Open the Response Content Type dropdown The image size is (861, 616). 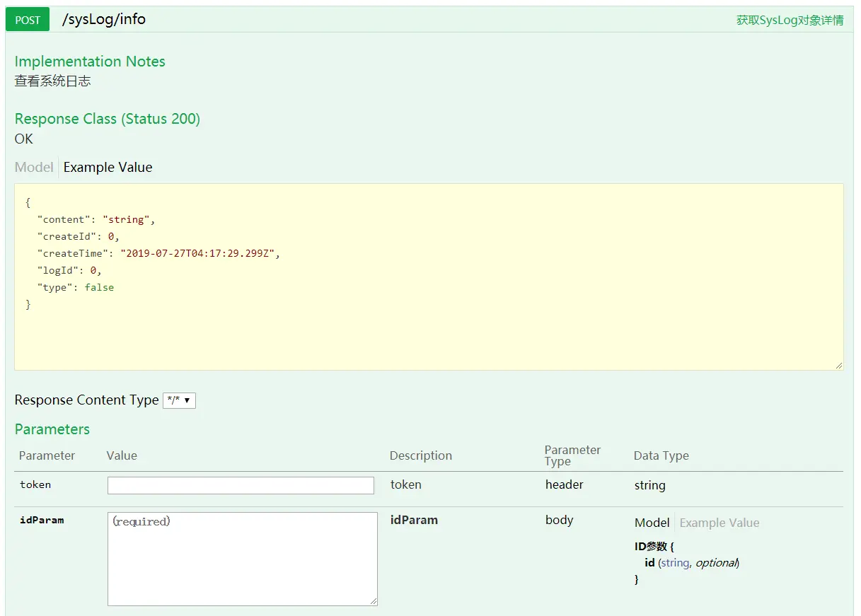pos(179,400)
